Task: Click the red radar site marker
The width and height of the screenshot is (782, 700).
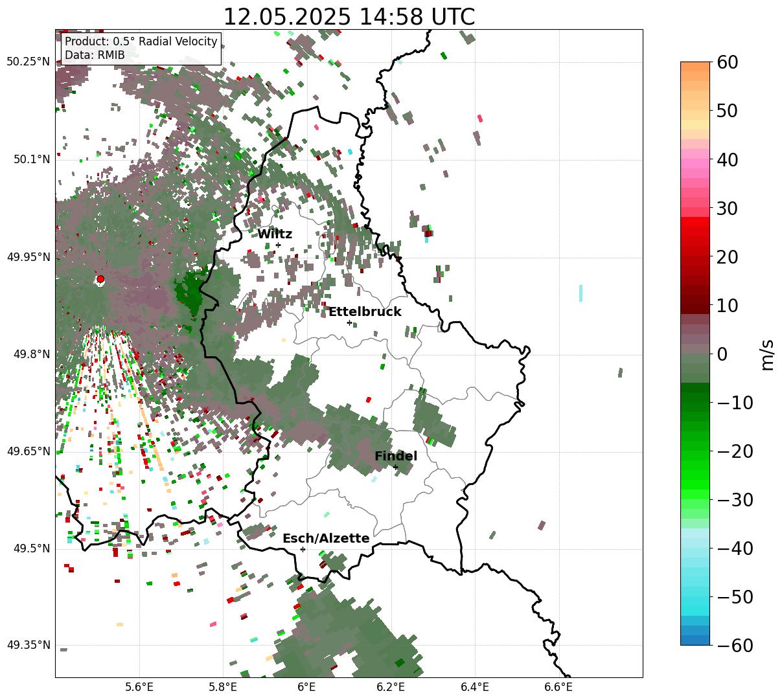Action: 100,279
